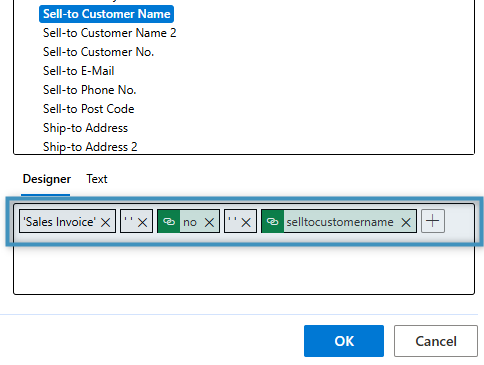484x365 pixels.
Task: Select Sell-to E-Mail in the field list
Action: pyautogui.click(x=78, y=71)
